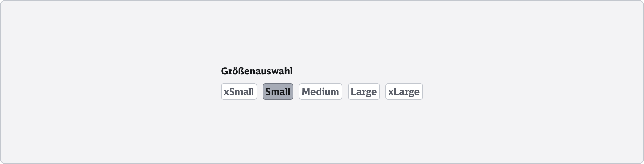Switch the size to xLarge
644x164 pixels.
click(x=404, y=92)
